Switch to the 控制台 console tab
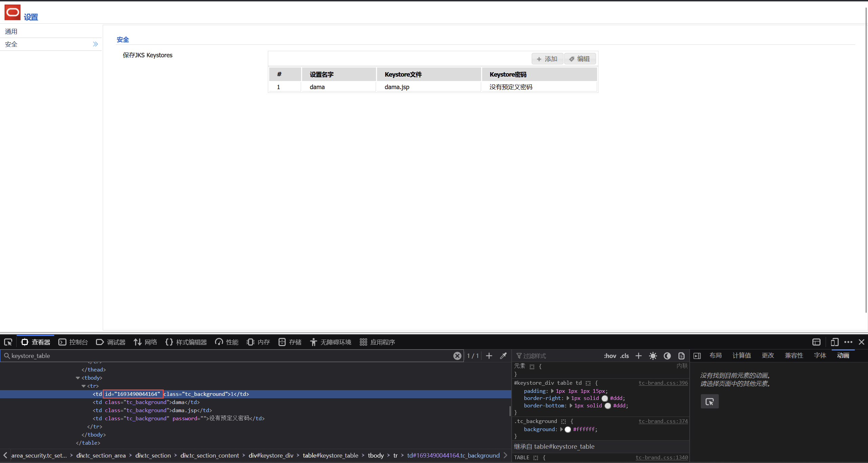The height and width of the screenshot is (463, 868). (73, 342)
